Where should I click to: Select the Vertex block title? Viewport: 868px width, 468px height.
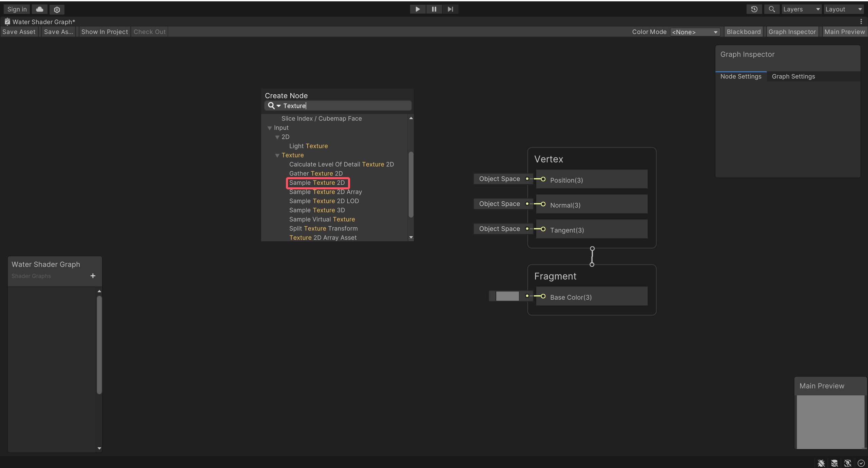(x=548, y=159)
